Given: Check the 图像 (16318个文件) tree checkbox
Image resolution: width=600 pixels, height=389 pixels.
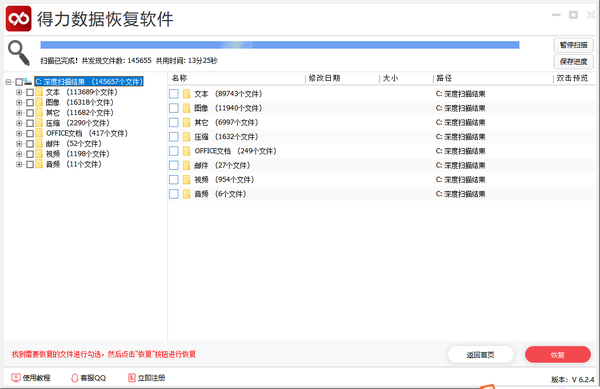Looking at the screenshot, I should click(x=30, y=103).
